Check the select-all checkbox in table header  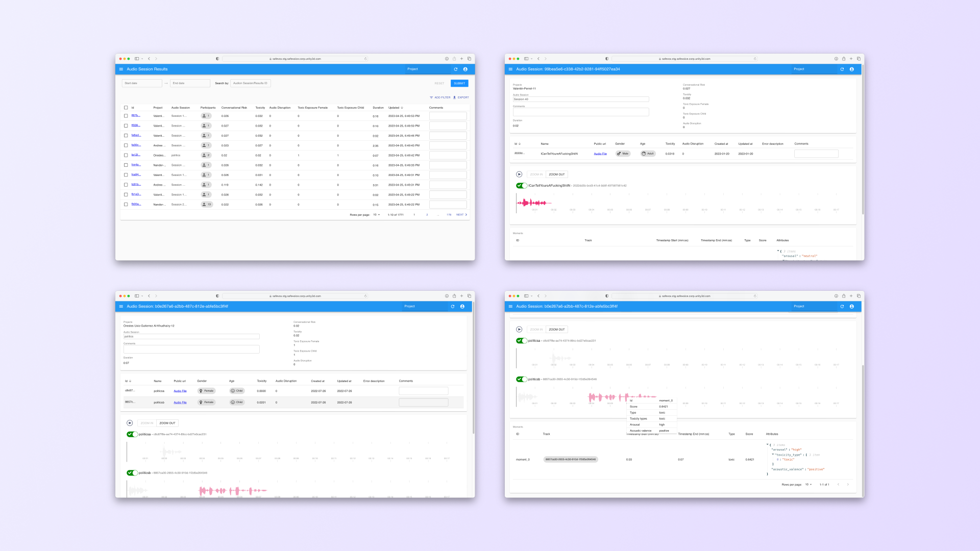(126, 108)
